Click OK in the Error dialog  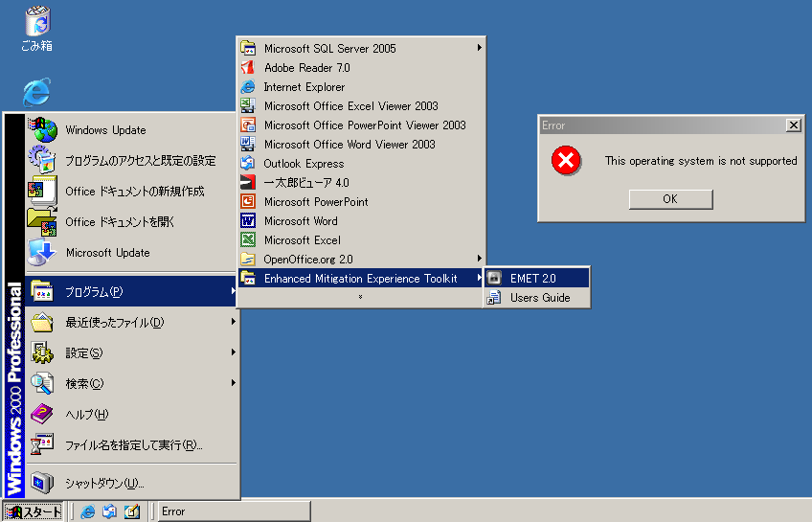670,199
